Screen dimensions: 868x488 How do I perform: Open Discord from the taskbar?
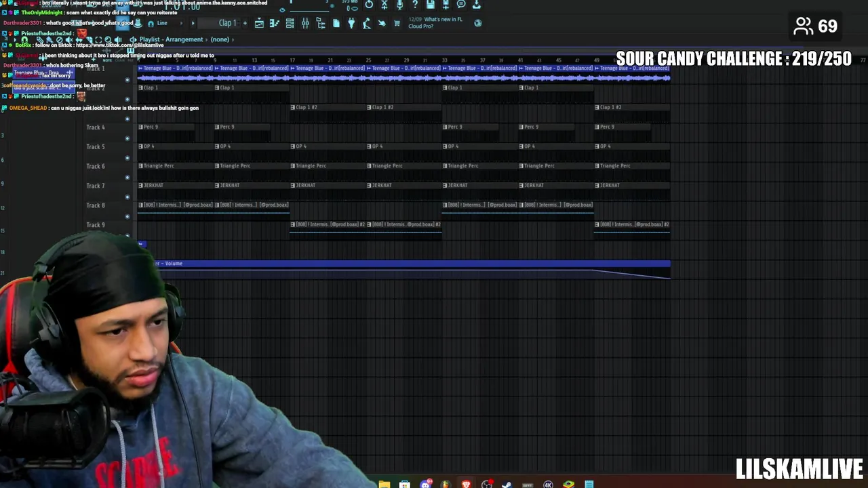[425, 483]
